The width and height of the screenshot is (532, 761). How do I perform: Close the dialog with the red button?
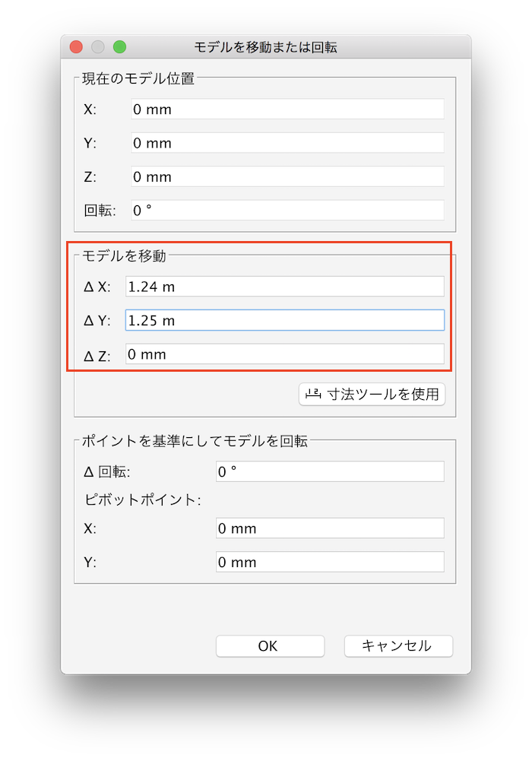(x=76, y=47)
